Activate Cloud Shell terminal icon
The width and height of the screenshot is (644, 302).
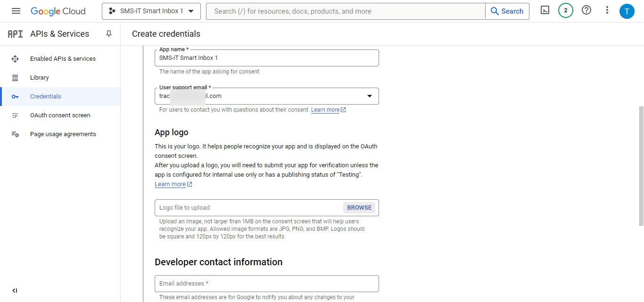click(545, 10)
